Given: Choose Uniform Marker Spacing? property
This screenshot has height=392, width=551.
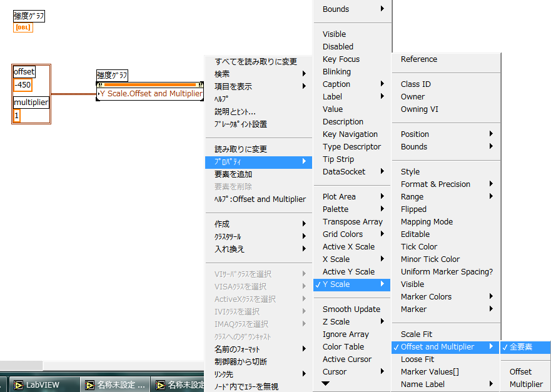Looking at the screenshot, I should tap(445, 271).
